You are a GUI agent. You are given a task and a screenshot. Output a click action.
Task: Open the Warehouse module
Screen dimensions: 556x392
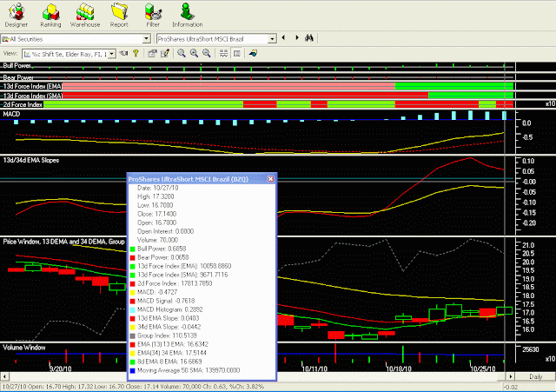[x=85, y=16]
